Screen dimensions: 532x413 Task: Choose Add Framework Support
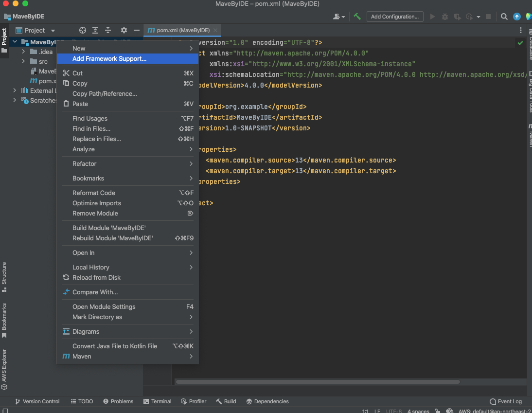coord(127,59)
